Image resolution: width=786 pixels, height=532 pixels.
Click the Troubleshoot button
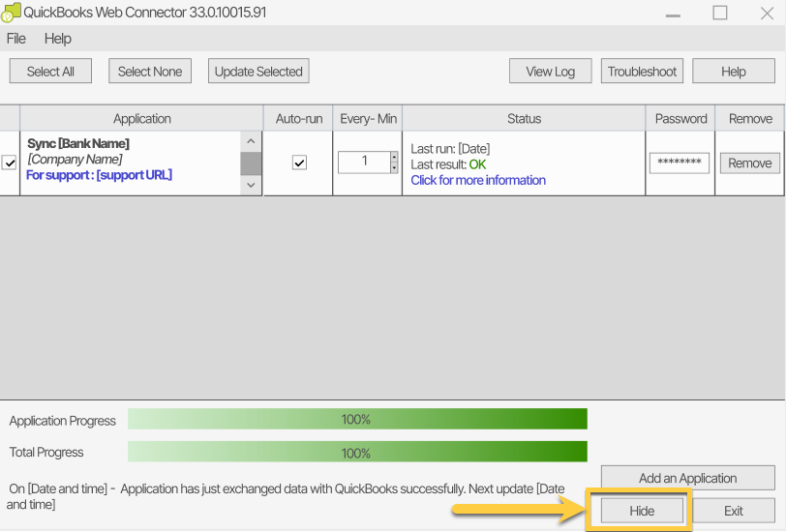pos(642,71)
